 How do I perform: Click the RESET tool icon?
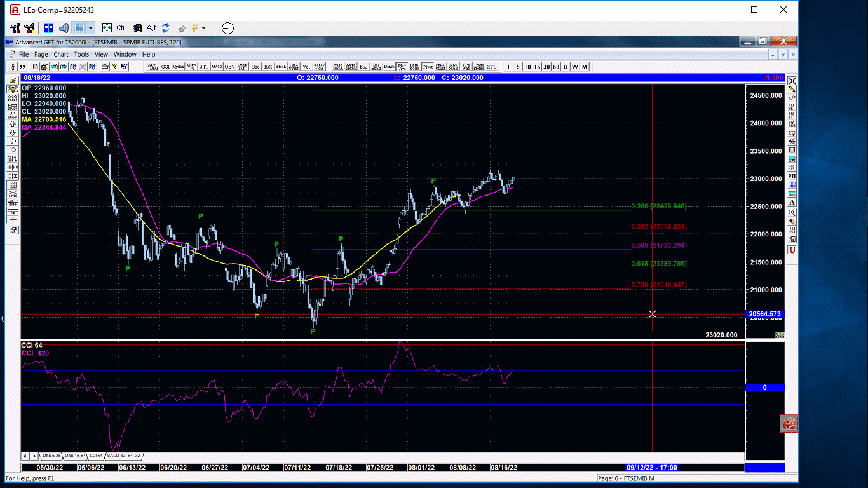tap(13, 98)
